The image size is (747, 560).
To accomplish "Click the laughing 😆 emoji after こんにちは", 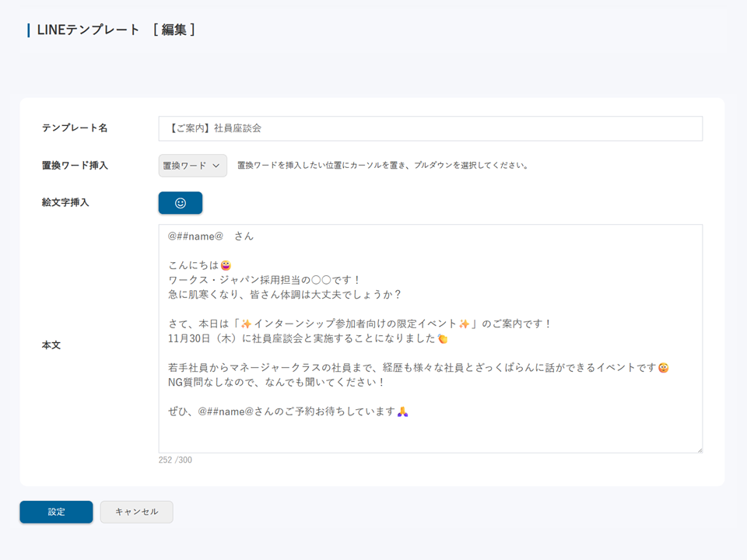I will (225, 266).
